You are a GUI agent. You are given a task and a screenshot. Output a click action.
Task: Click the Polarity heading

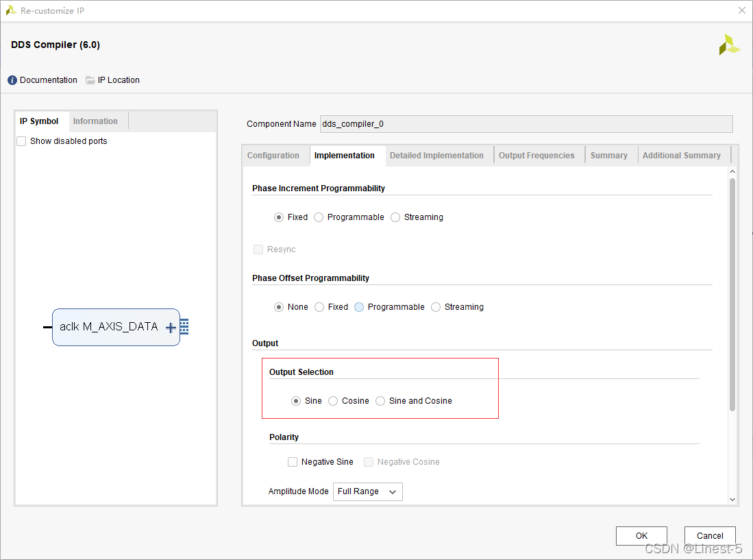(x=284, y=437)
